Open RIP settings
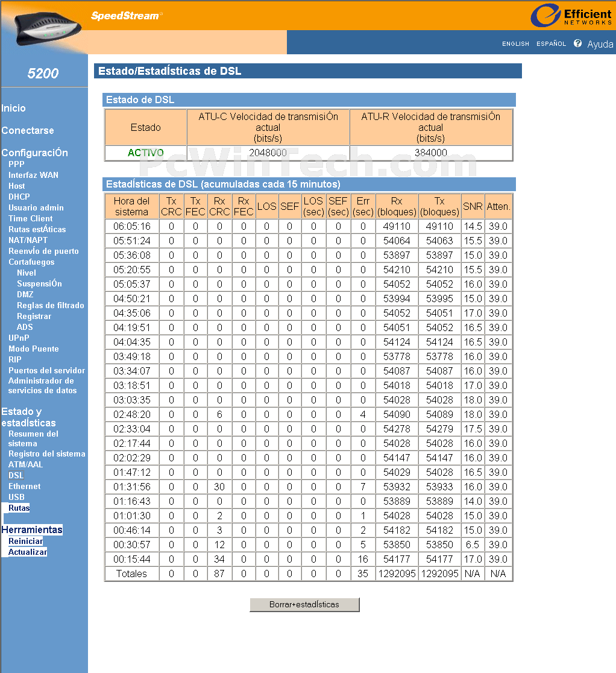Screen dimensions: 616x673 click(14, 359)
